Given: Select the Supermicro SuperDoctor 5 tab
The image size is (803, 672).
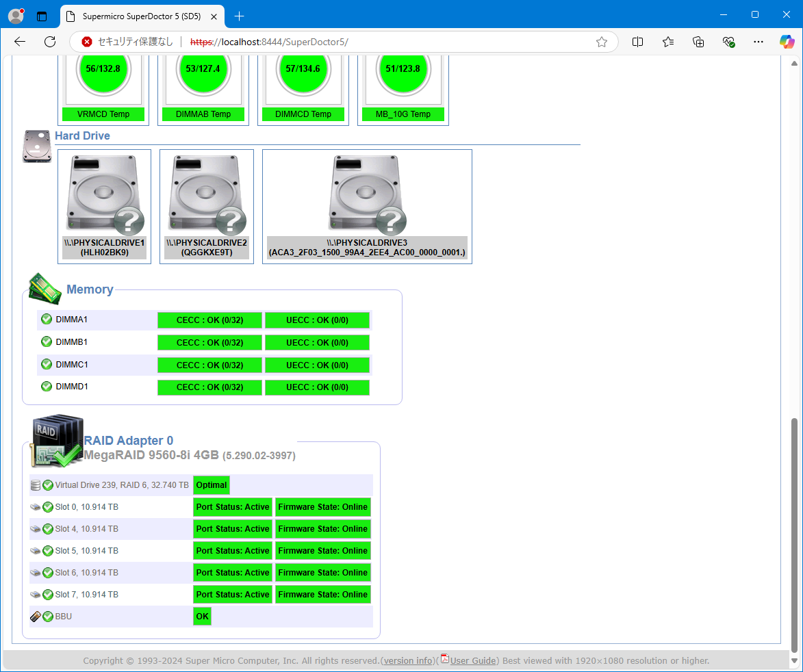Looking at the screenshot, I should point(142,16).
